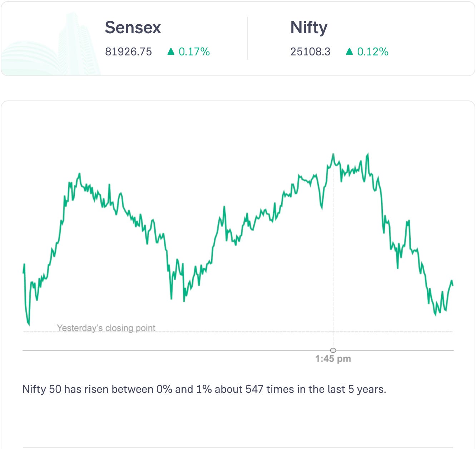
Task: Click the Sensex 0.17% change figure
Action: point(194,52)
